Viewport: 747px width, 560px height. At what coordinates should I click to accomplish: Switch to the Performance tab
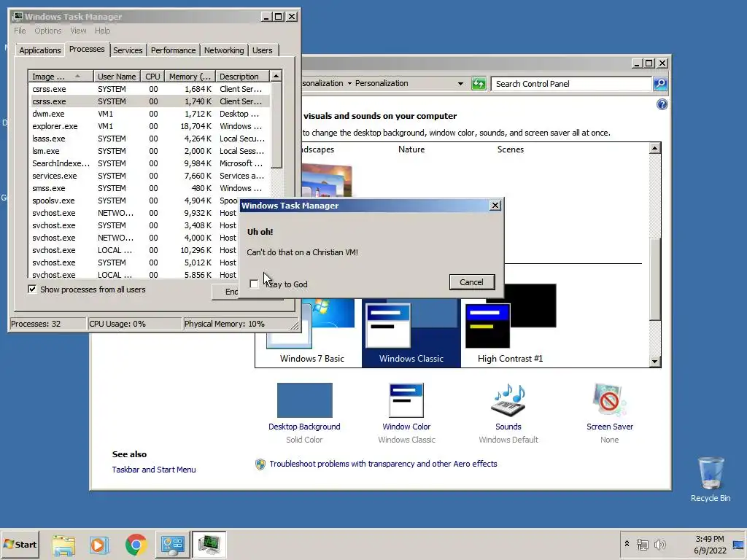pos(173,50)
